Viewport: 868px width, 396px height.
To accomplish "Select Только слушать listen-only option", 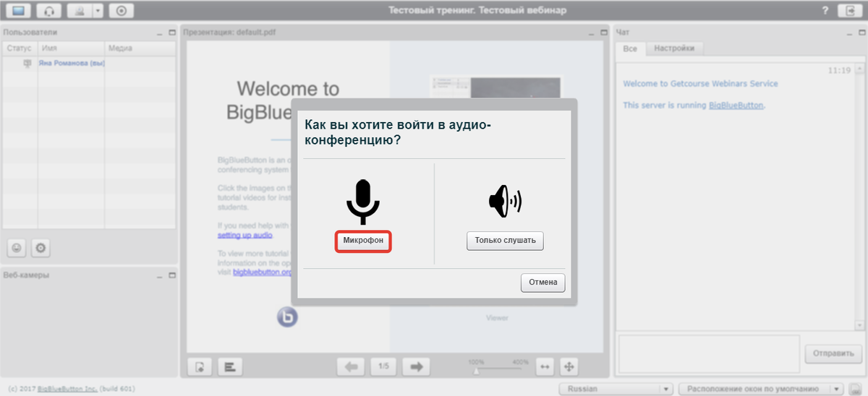I will tap(505, 241).
